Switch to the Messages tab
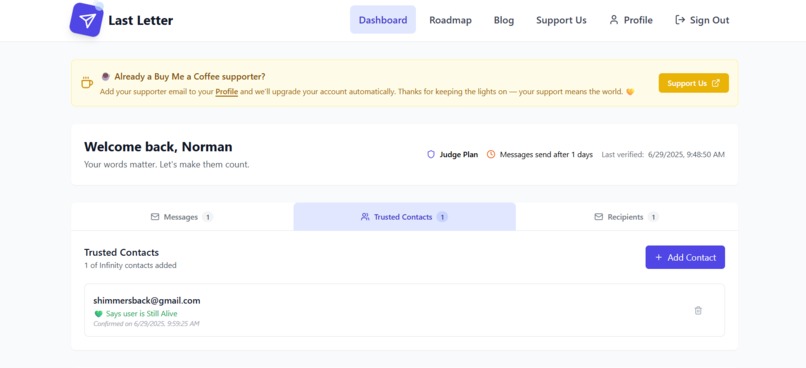Viewport: 806px width, 368px height. [182, 217]
